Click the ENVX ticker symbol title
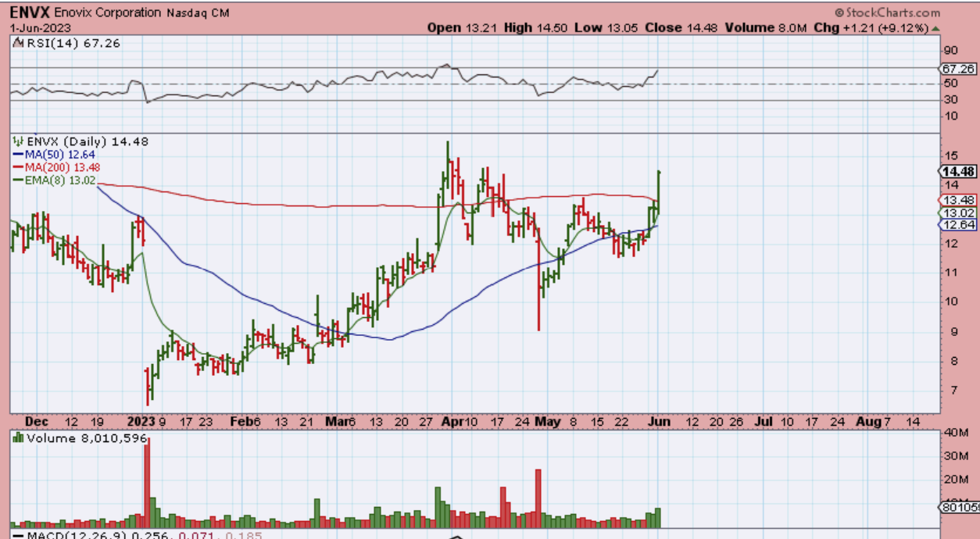This screenshot has height=539, width=980. point(29,13)
